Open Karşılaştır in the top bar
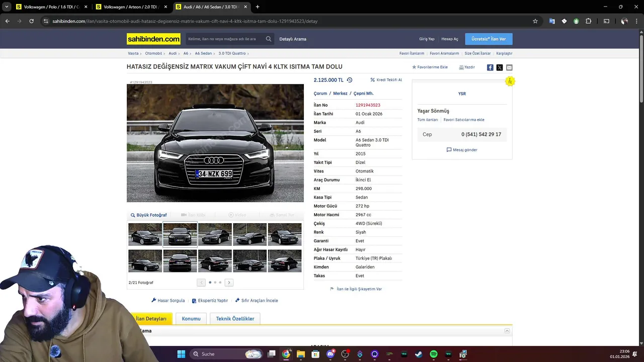This screenshot has width=644, height=362. click(504, 53)
